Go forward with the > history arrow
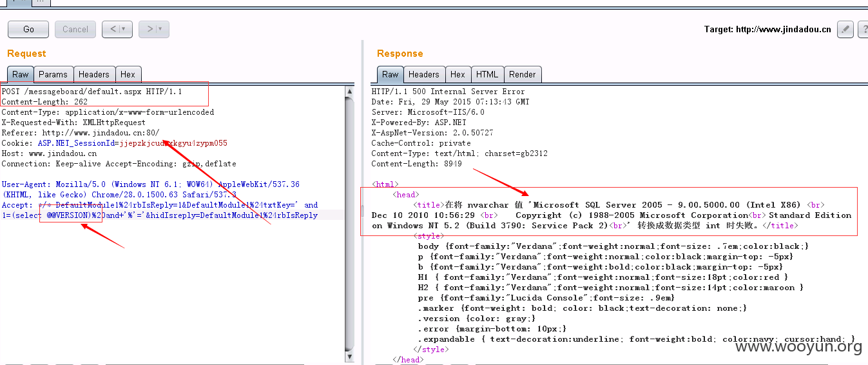The width and height of the screenshot is (868, 365). pyautogui.click(x=149, y=29)
